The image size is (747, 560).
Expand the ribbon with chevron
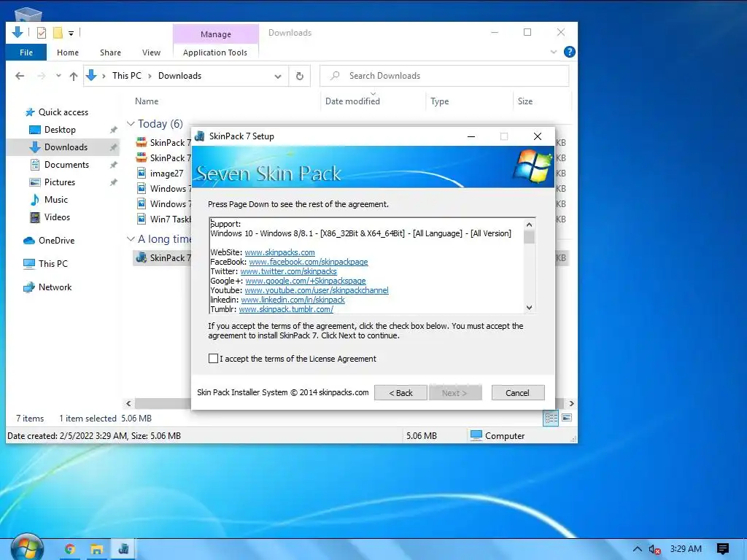point(553,52)
